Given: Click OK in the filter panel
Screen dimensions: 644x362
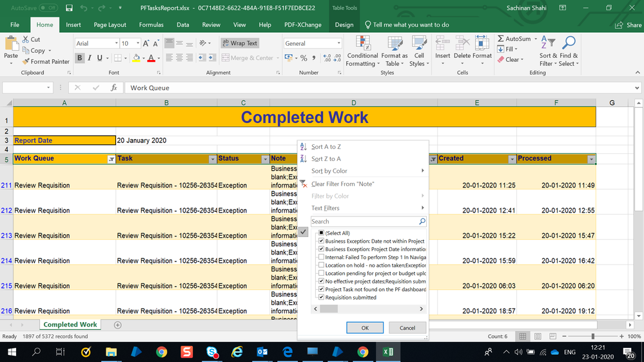Looking at the screenshot, I should coord(364,328).
